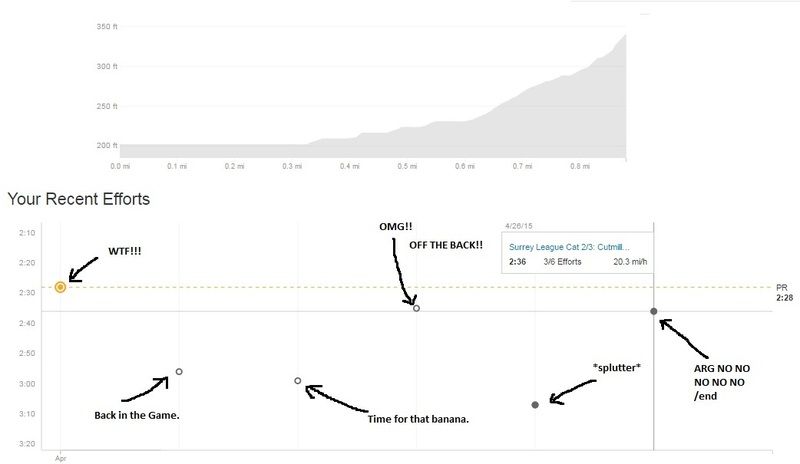
Task: Select the effort point near the banana note
Action: click(298, 381)
